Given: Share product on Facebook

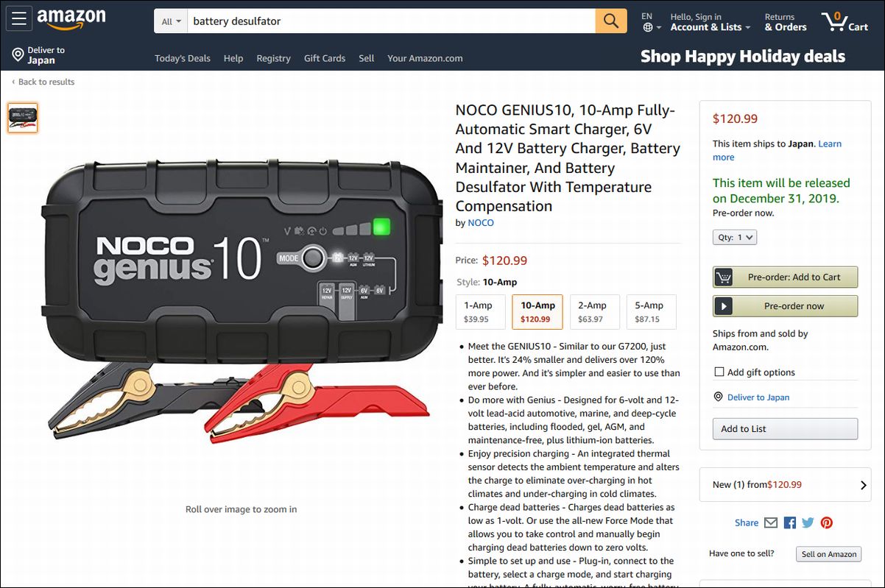Looking at the screenshot, I should click(x=790, y=523).
